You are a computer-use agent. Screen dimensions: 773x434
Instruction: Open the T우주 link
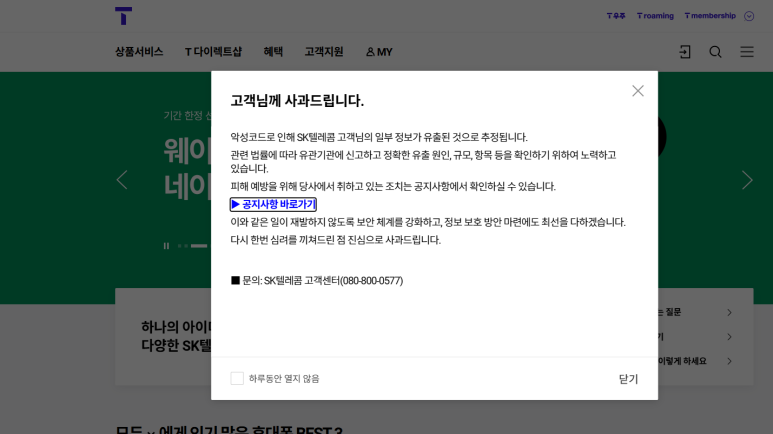pos(616,16)
